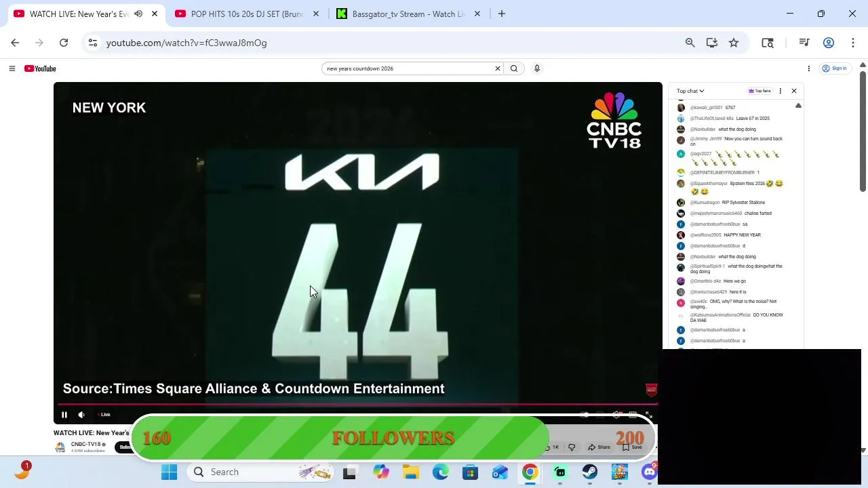The image size is (868, 488).
Task: Open media controls in toolbar
Action: (x=804, y=43)
